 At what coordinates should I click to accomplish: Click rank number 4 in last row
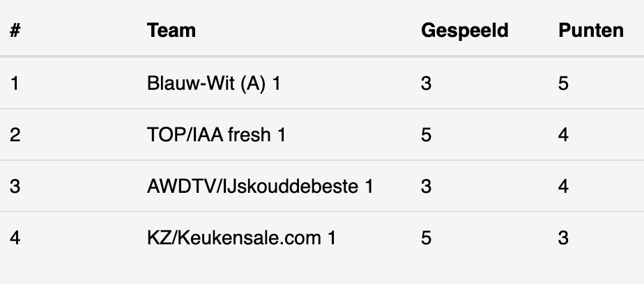[x=15, y=238]
